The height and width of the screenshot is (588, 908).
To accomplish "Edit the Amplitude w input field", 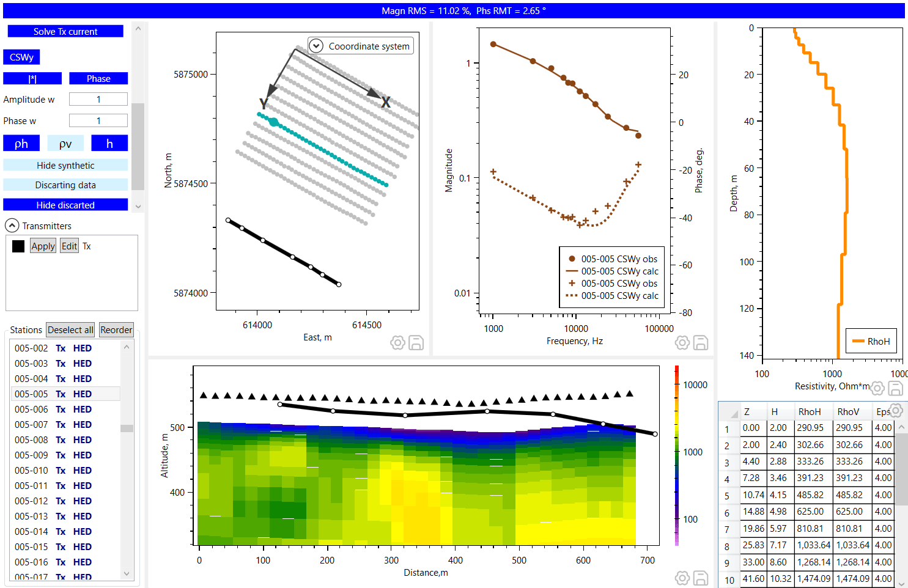I will pos(98,99).
